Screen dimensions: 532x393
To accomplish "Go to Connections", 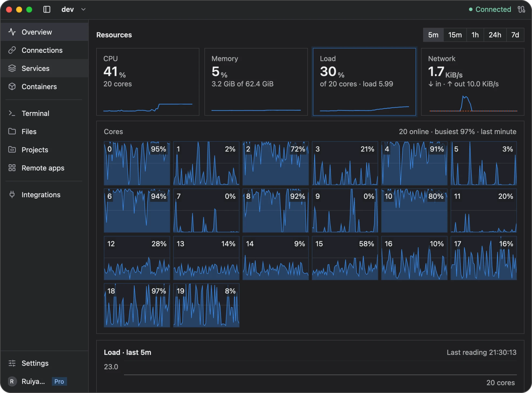I will [x=44, y=50].
